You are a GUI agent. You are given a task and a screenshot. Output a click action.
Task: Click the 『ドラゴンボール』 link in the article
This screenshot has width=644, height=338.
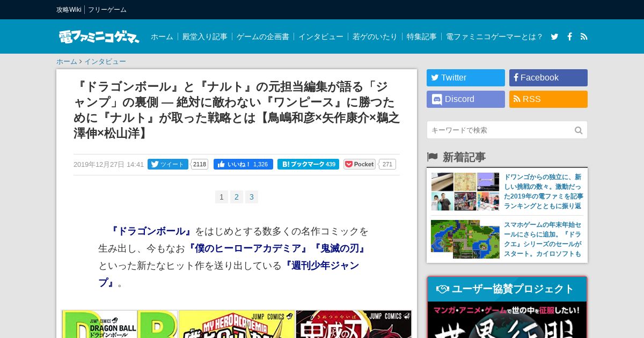tap(151, 231)
